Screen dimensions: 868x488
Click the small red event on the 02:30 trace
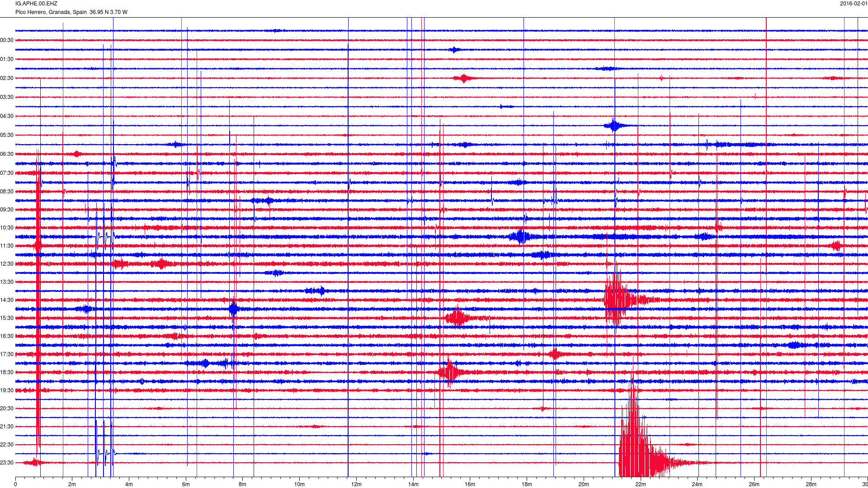click(463, 78)
